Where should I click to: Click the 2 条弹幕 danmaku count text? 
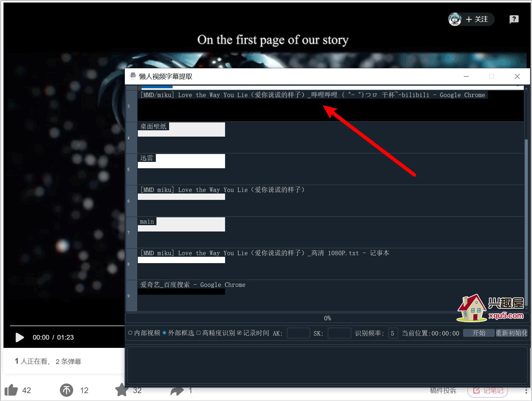tap(68, 361)
